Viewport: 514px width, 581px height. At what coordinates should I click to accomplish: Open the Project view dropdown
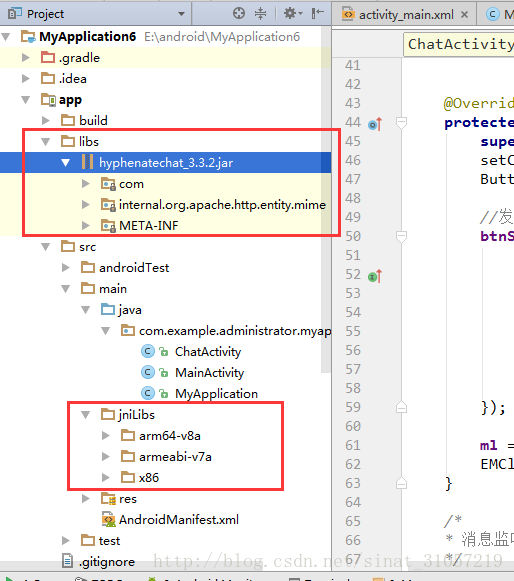pyautogui.click(x=181, y=14)
